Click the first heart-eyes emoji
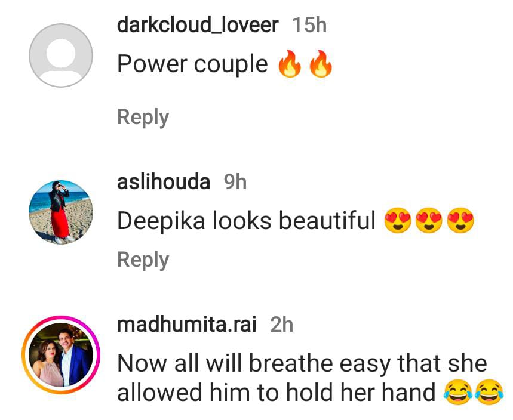513x420 pixels. (x=398, y=220)
